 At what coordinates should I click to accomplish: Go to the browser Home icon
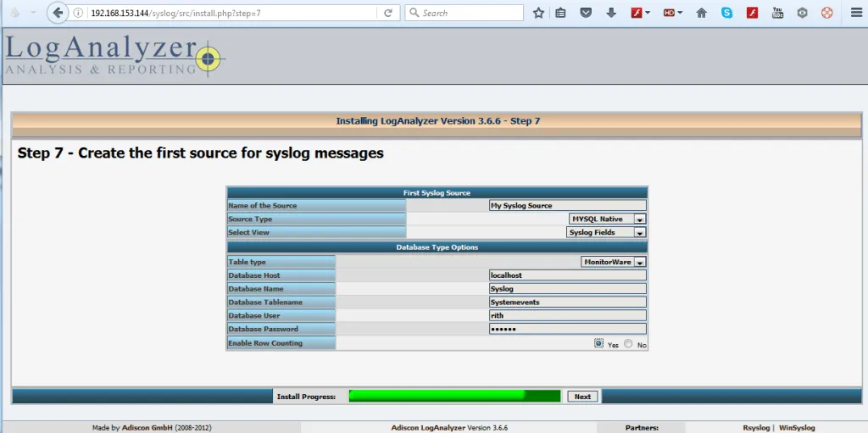(701, 13)
